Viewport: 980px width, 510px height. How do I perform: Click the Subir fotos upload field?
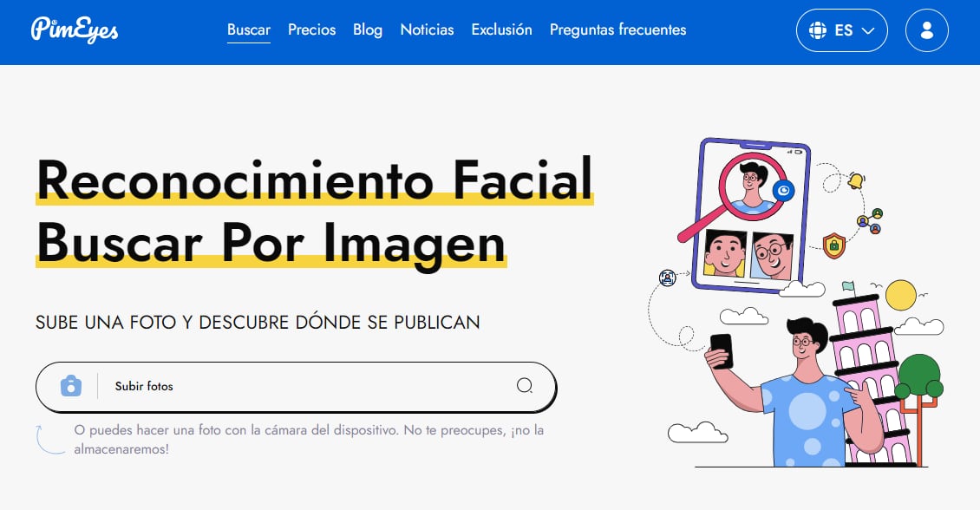(x=304, y=386)
